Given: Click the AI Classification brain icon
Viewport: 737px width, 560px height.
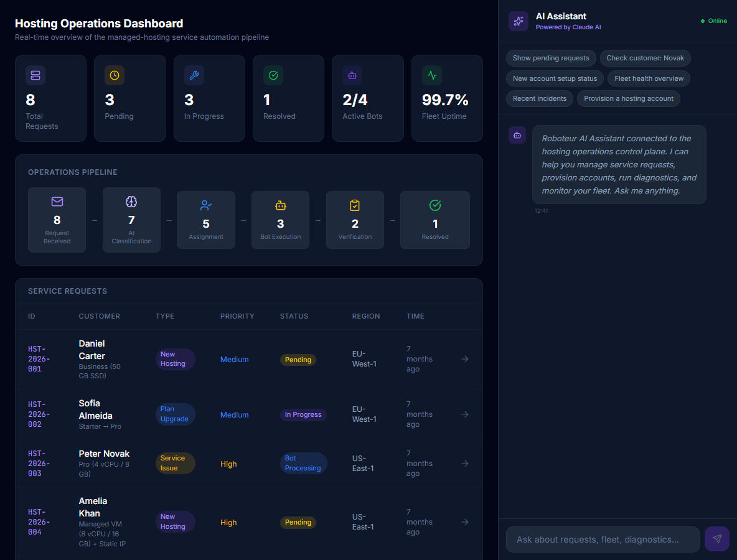Looking at the screenshot, I should tap(131, 202).
